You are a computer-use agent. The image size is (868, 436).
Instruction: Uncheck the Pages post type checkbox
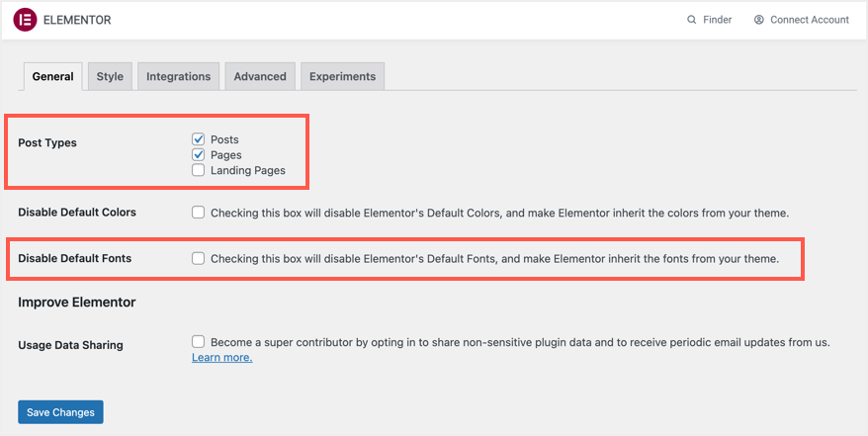coord(199,155)
